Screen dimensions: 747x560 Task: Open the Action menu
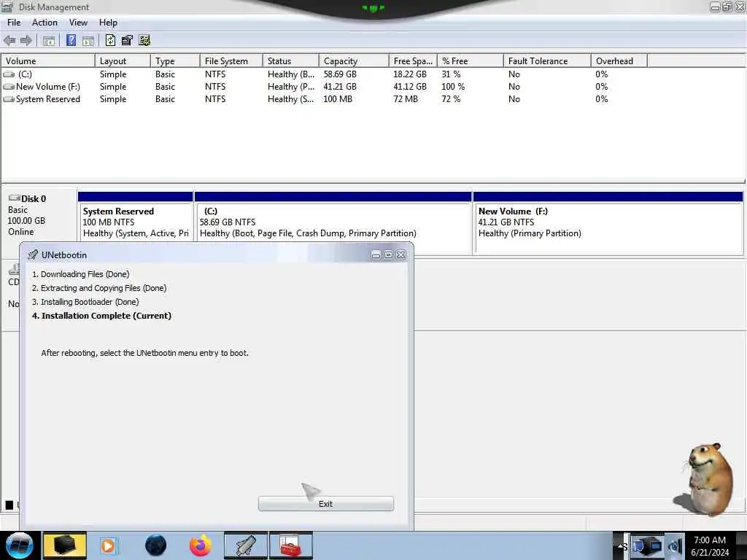pyautogui.click(x=44, y=23)
